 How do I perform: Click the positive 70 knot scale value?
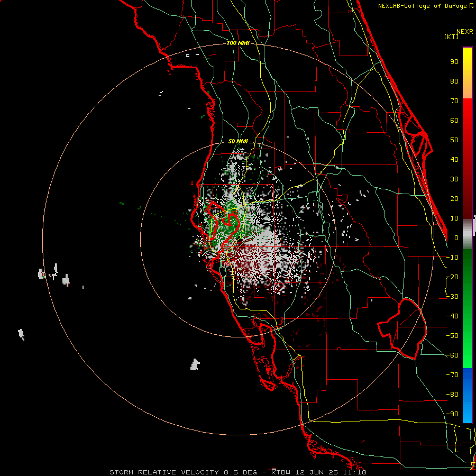pos(454,101)
